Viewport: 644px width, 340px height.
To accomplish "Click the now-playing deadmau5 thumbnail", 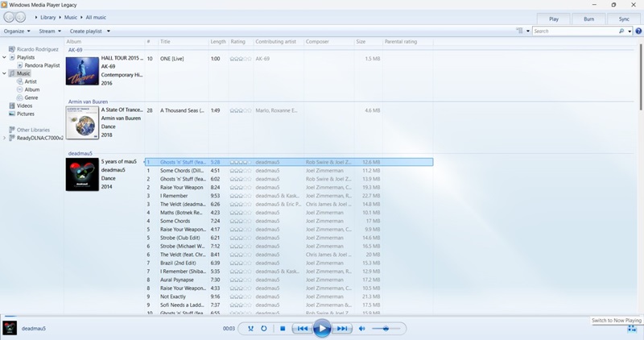I will coord(10,328).
